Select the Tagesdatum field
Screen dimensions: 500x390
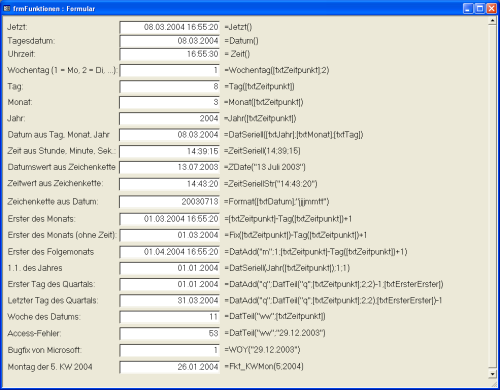169,41
